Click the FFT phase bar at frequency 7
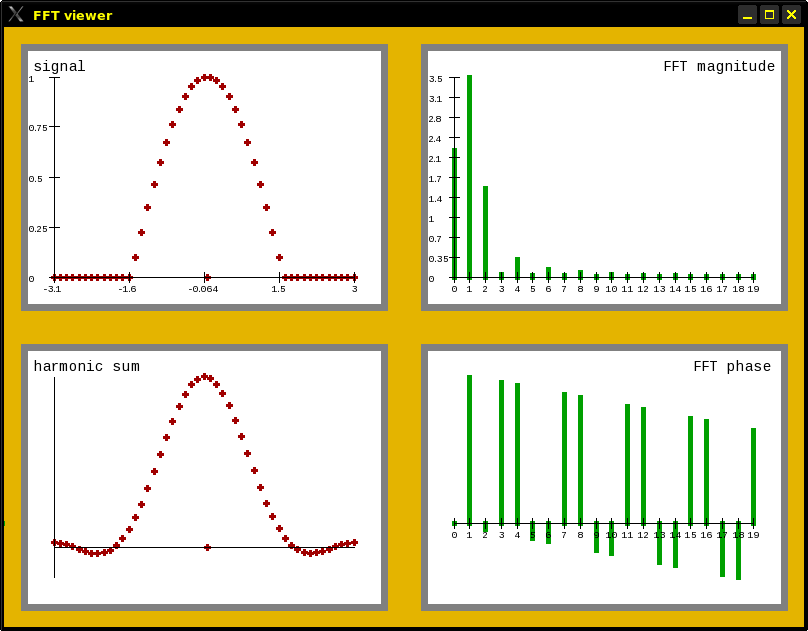This screenshot has width=808, height=631. point(564,458)
